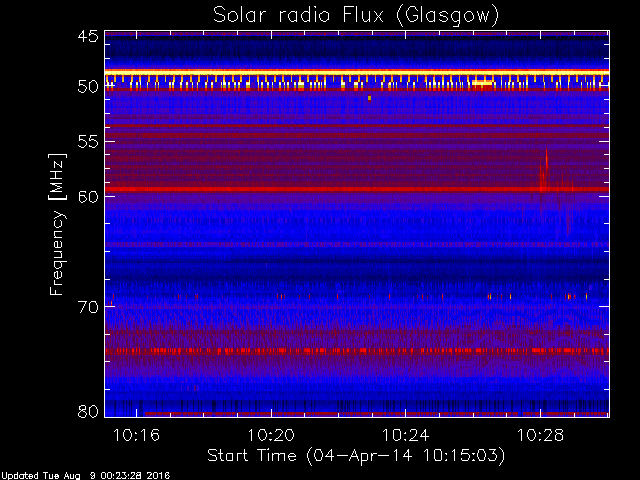Select the 10:16 time tick label
This screenshot has width=640, height=480.
(137, 435)
